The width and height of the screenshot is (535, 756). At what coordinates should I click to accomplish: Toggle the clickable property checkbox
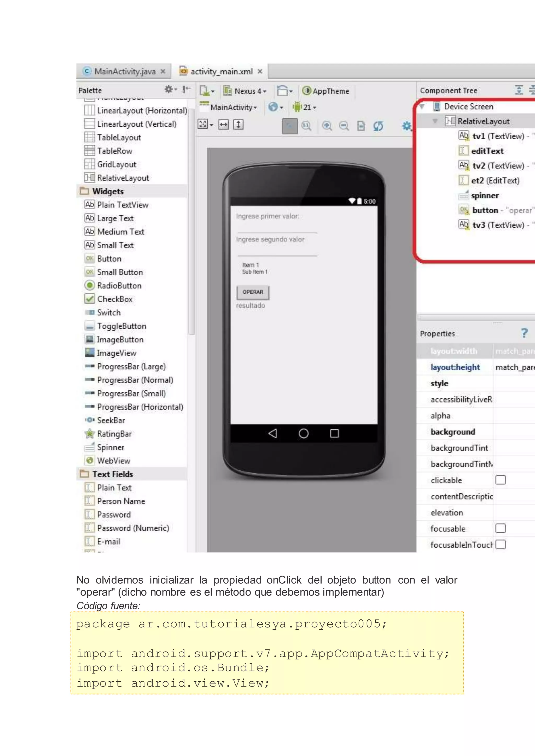(501, 480)
